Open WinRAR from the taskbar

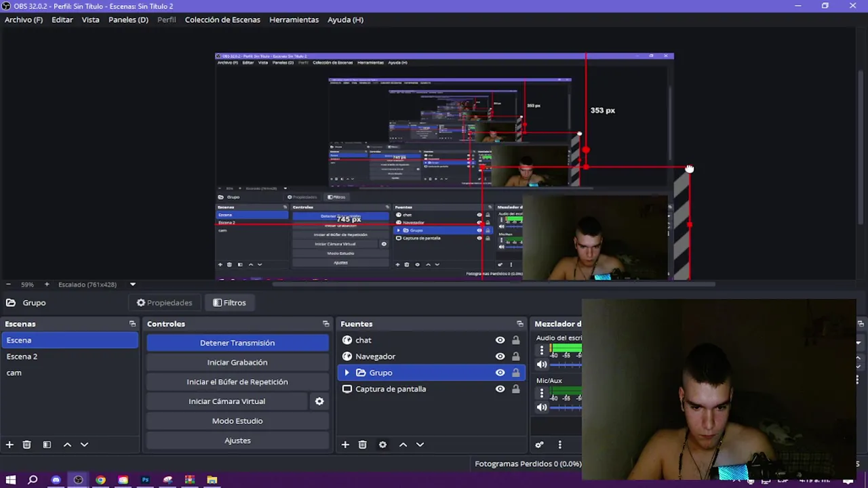(x=190, y=480)
